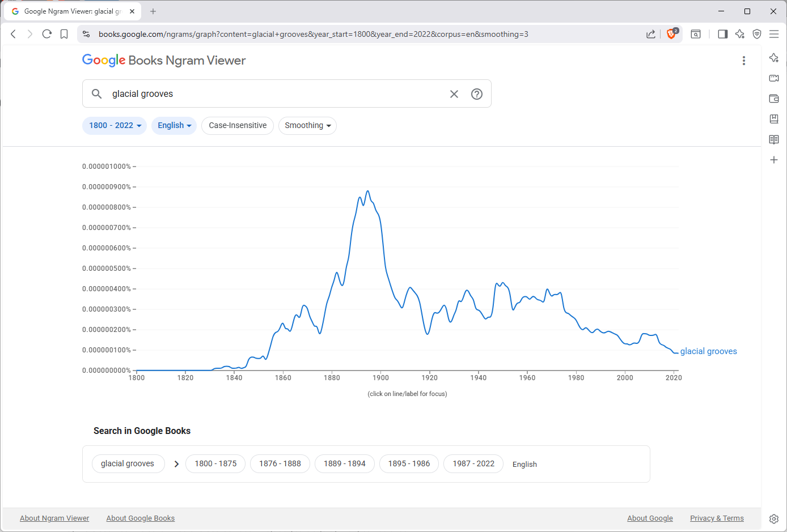787x532 pixels.
Task: Bookmark this page with the bookmark icon
Action: pos(64,34)
